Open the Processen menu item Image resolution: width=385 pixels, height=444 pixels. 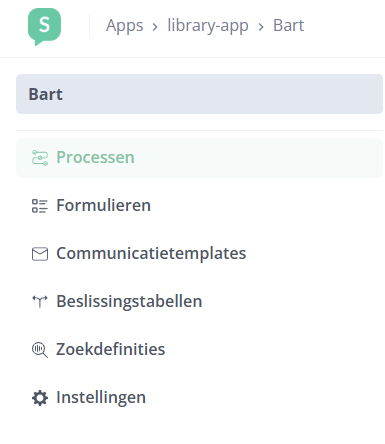click(x=95, y=157)
